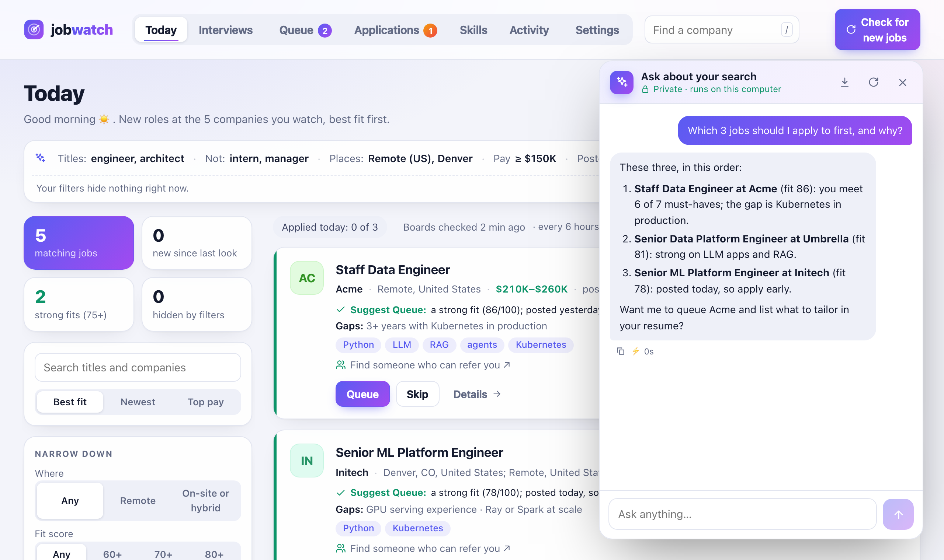This screenshot has width=944, height=560.
Task: Click the Queue tab's 2 badge
Action: [x=325, y=31]
